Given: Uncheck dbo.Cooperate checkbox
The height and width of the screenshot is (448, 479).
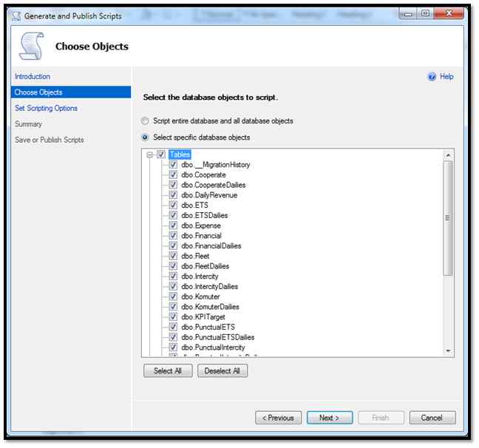Looking at the screenshot, I should click(x=173, y=174).
